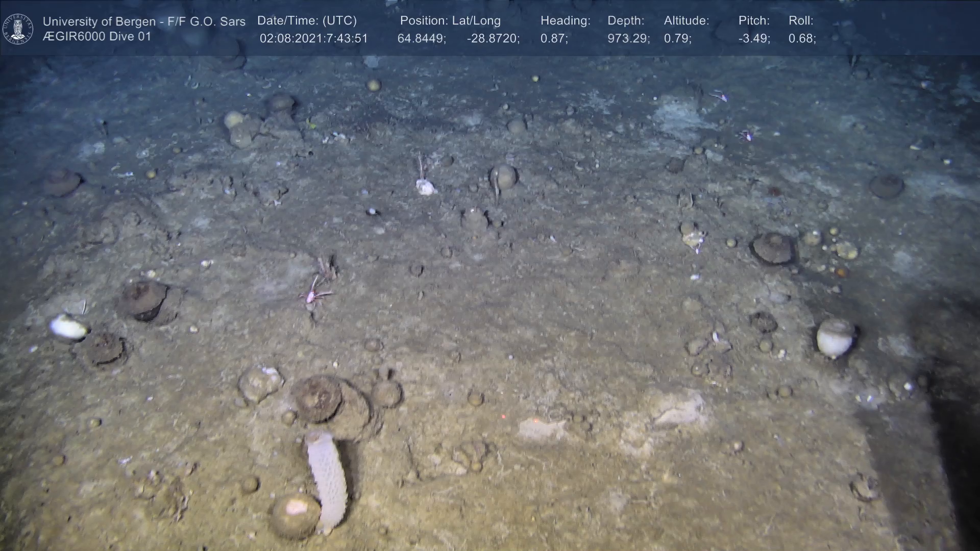Viewport: 980px width, 551px height.
Task: Select the depth reading 973.29
Action: point(628,39)
